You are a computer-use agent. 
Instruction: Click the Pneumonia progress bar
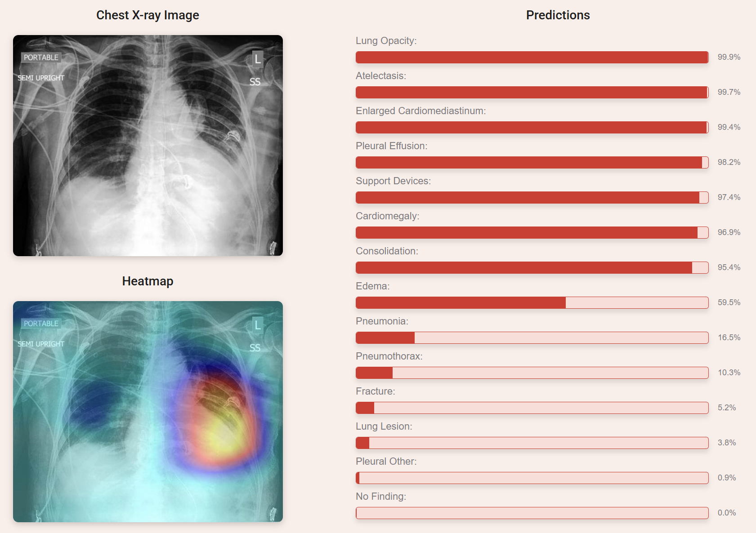[x=532, y=338]
